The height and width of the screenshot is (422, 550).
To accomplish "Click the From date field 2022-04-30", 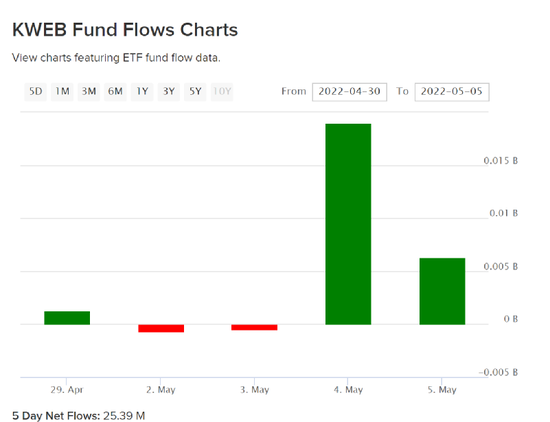I will (349, 92).
